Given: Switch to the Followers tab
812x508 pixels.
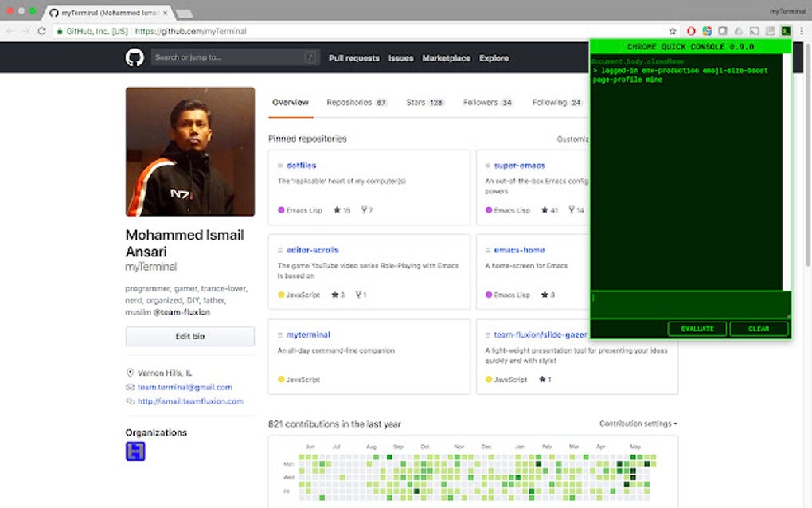Looking at the screenshot, I should (x=488, y=103).
